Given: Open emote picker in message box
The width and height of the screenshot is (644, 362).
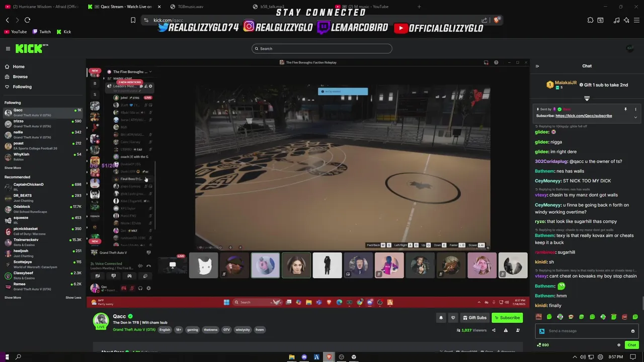Looking at the screenshot, I should coord(633,331).
